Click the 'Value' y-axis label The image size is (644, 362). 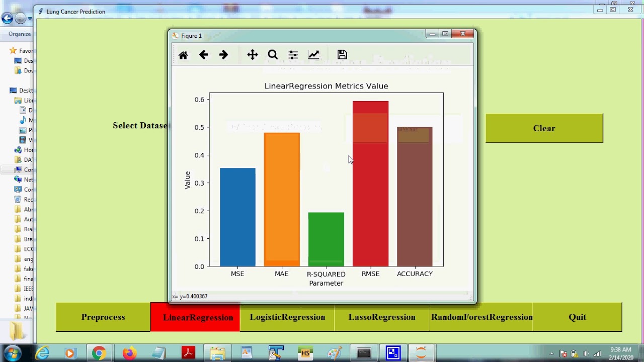[x=187, y=180]
